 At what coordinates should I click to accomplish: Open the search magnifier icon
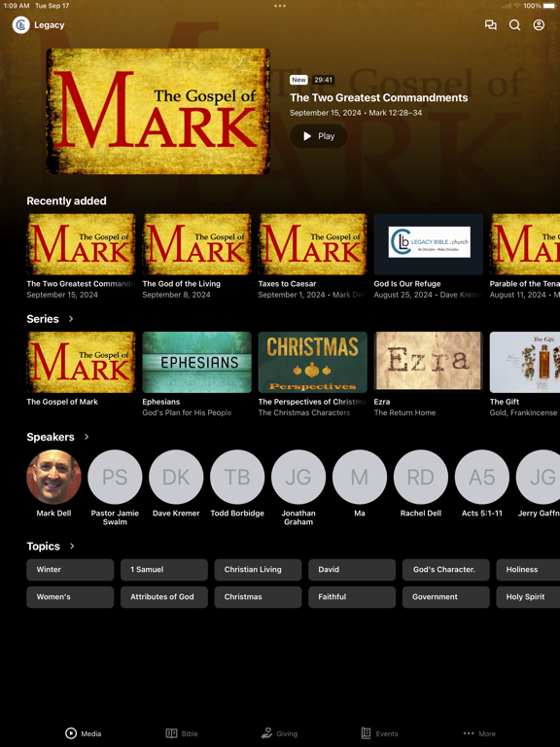click(514, 24)
